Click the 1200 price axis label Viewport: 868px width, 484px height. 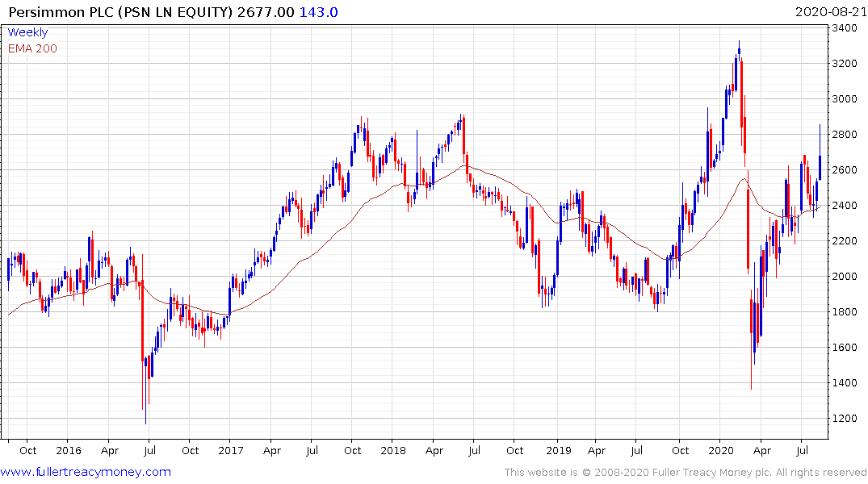coord(845,418)
